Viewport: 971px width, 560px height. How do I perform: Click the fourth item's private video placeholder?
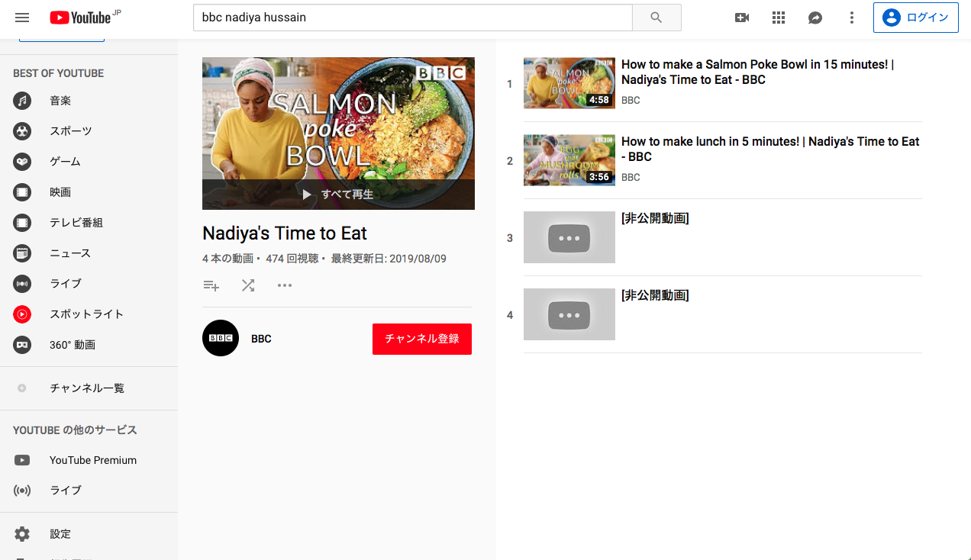tap(569, 314)
